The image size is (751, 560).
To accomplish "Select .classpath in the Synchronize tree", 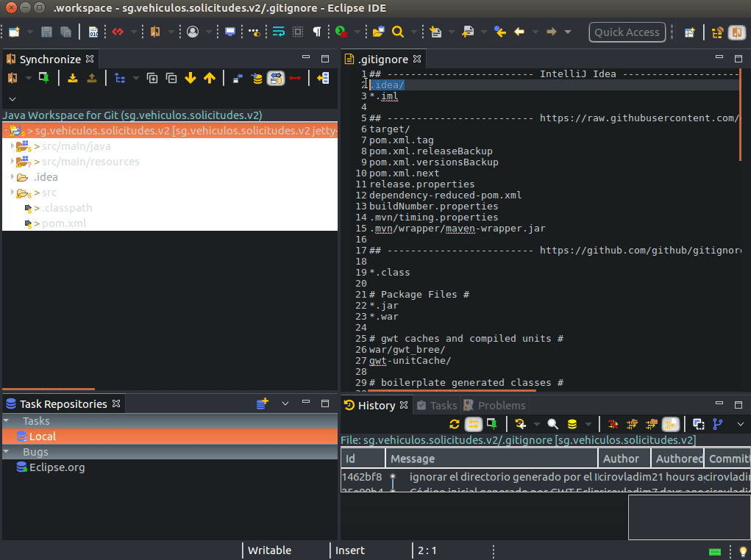I will point(67,208).
